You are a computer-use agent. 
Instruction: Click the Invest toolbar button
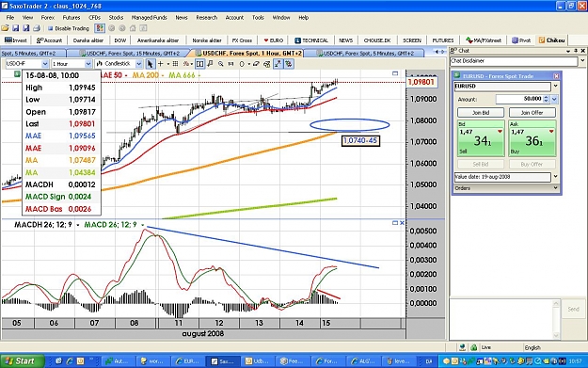[x=16, y=40]
